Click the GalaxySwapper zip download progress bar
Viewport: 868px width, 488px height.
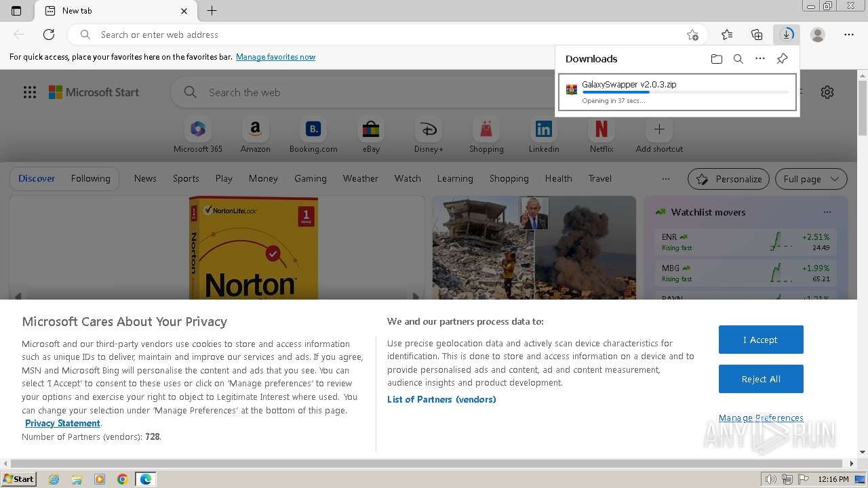click(x=685, y=92)
